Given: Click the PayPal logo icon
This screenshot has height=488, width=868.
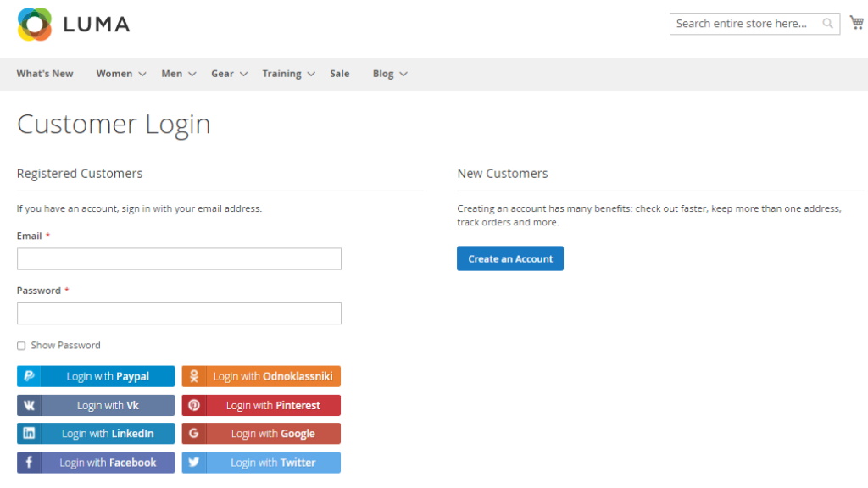Looking at the screenshot, I should [29, 376].
